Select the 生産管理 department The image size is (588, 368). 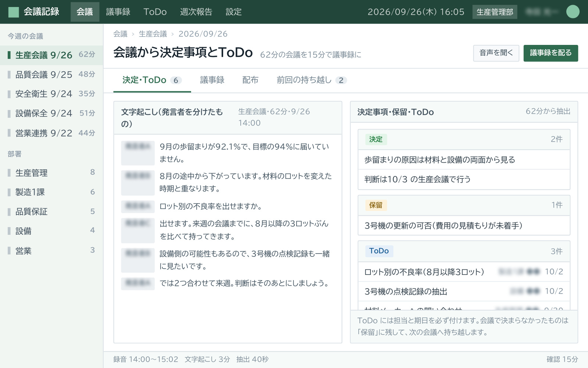[51, 173]
